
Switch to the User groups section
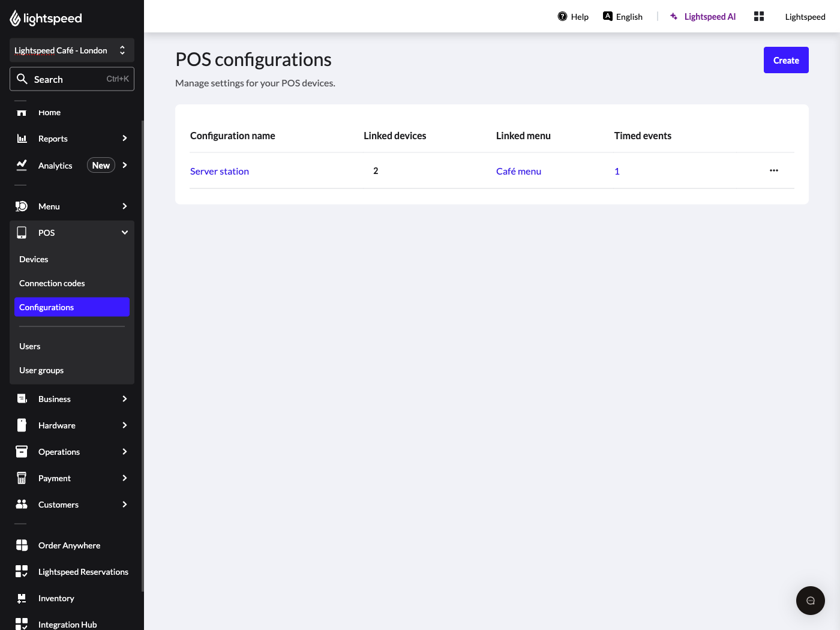[41, 370]
